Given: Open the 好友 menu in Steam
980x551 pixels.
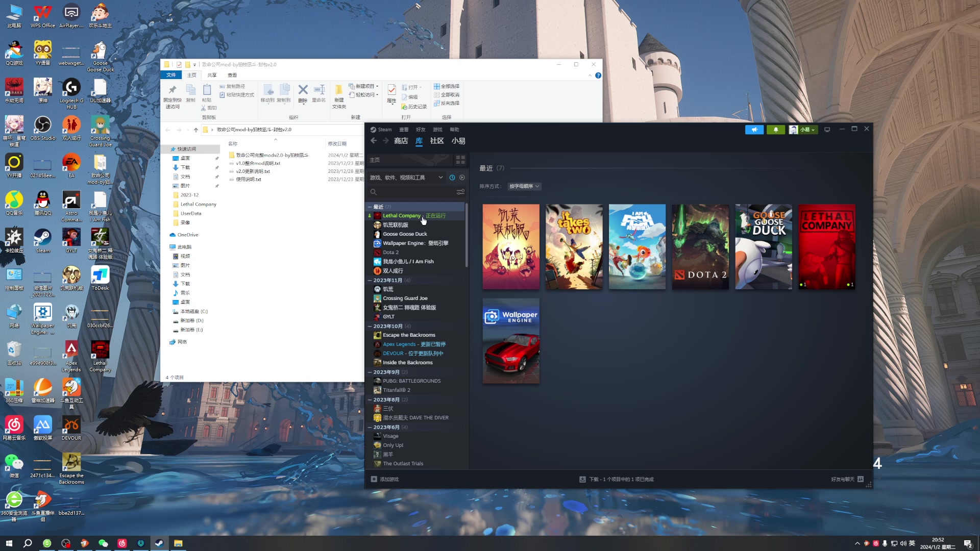Looking at the screenshot, I should pos(421,130).
